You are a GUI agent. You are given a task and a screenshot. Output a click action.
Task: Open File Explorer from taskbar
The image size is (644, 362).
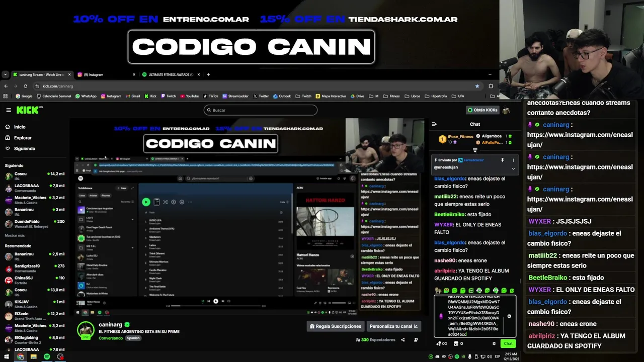(33, 356)
